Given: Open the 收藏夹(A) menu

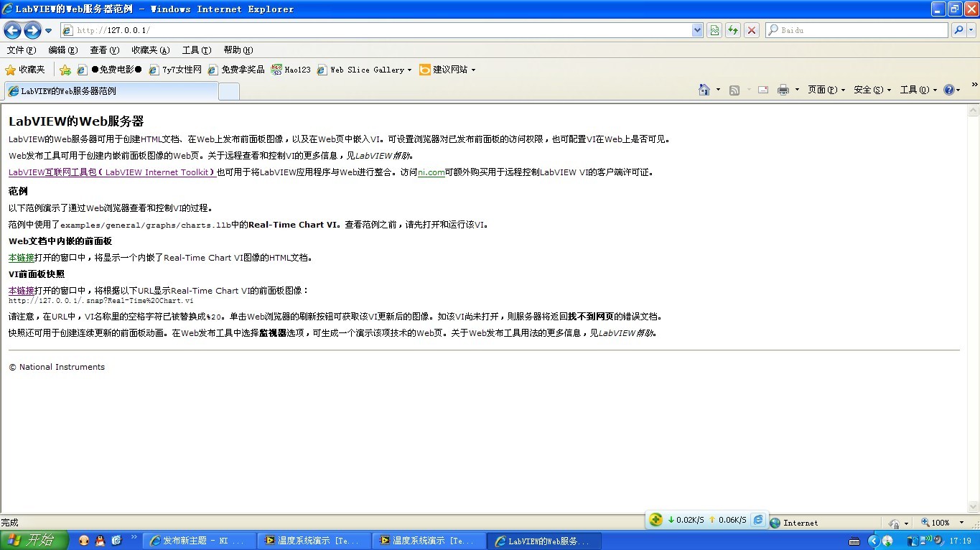Looking at the screenshot, I should [151, 50].
